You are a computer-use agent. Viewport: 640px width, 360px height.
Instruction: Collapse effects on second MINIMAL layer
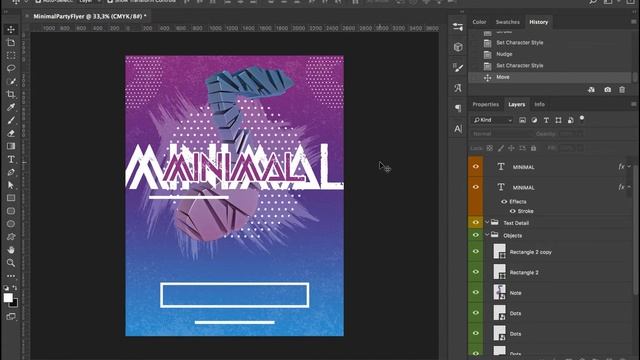pos(629,187)
